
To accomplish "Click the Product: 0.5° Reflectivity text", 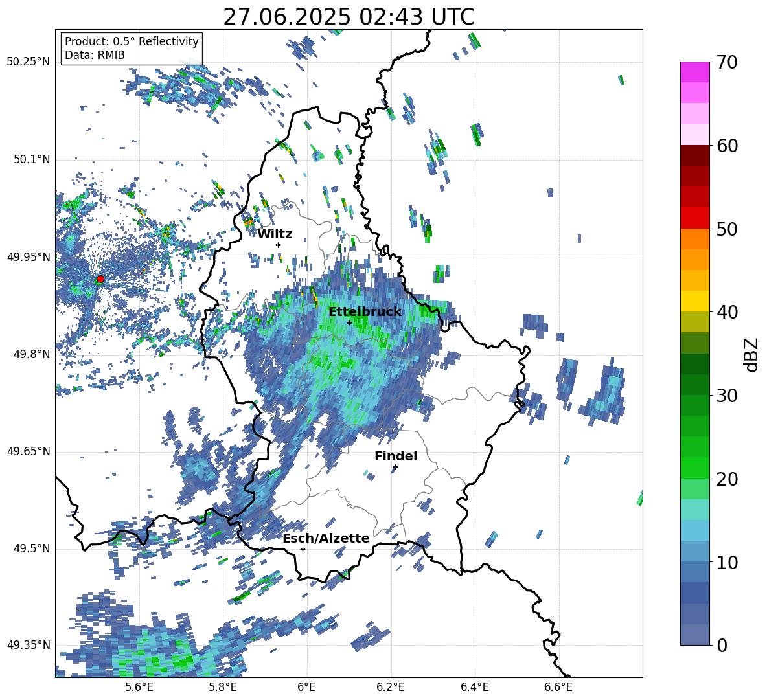I will pyautogui.click(x=132, y=41).
